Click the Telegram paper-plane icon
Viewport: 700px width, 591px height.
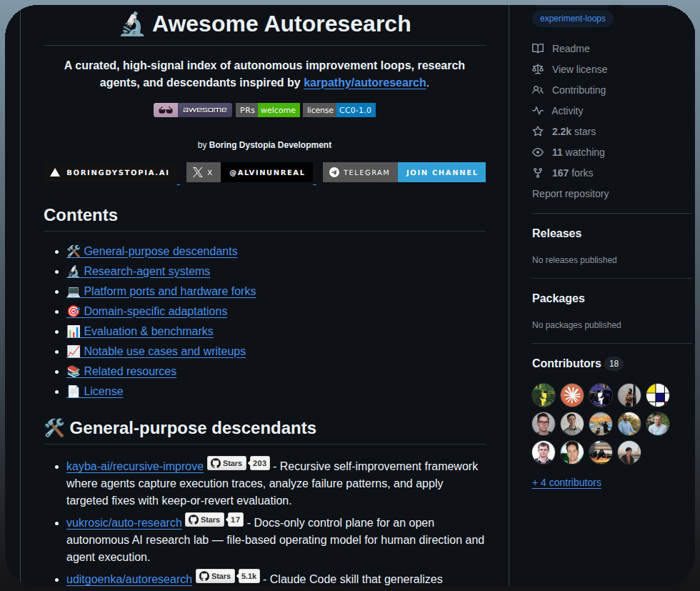click(x=334, y=172)
